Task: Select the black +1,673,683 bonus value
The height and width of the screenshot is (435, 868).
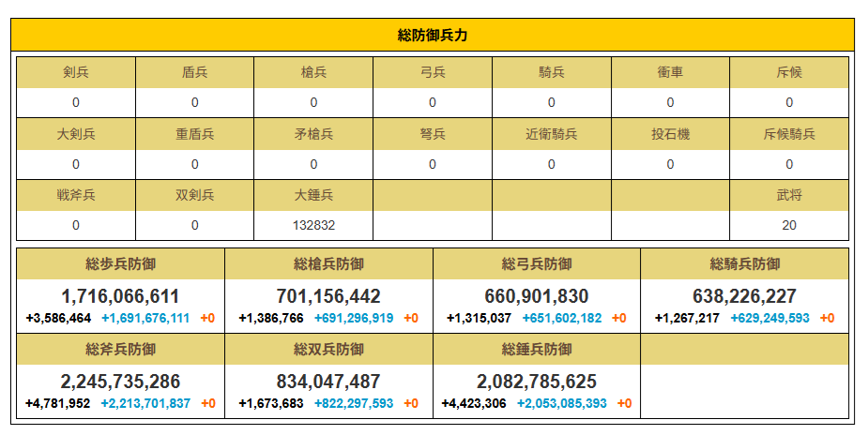Action: point(271,403)
